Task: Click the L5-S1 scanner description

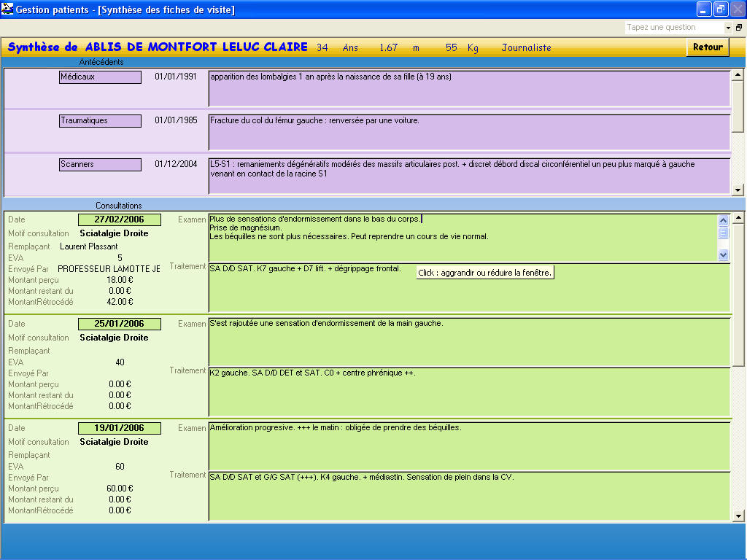Action: (x=469, y=176)
